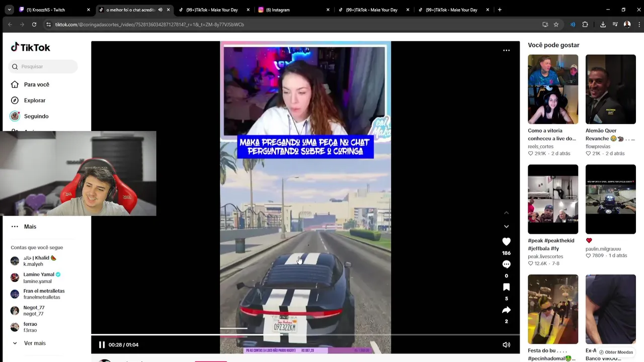Open 'Alemão Quer Revanche' video thumbnail

tap(611, 89)
